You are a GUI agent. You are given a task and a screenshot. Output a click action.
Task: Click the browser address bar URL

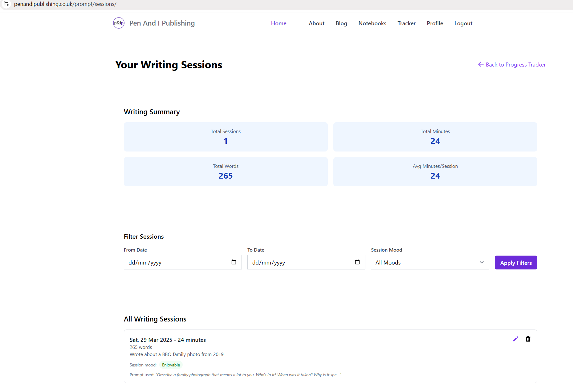(65, 4)
